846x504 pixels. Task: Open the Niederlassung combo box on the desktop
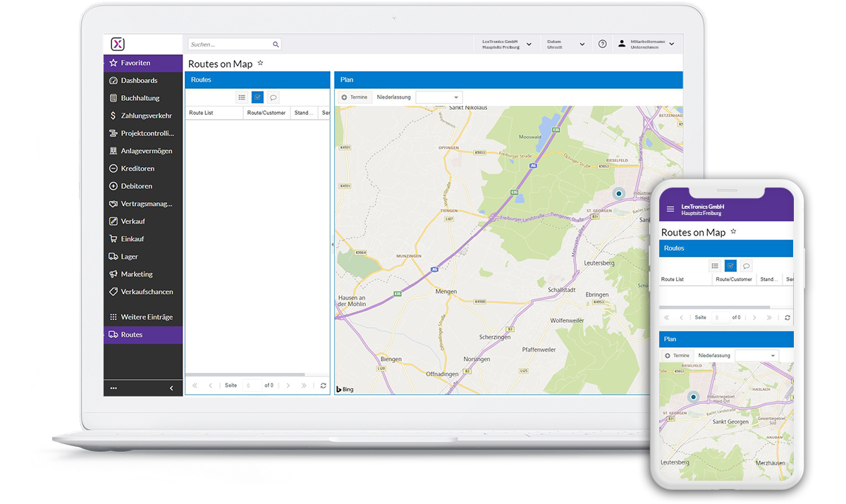(439, 97)
